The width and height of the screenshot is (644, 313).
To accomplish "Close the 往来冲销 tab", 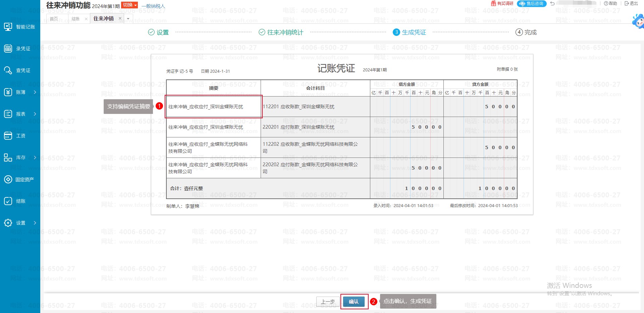I will click(x=120, y=18).
